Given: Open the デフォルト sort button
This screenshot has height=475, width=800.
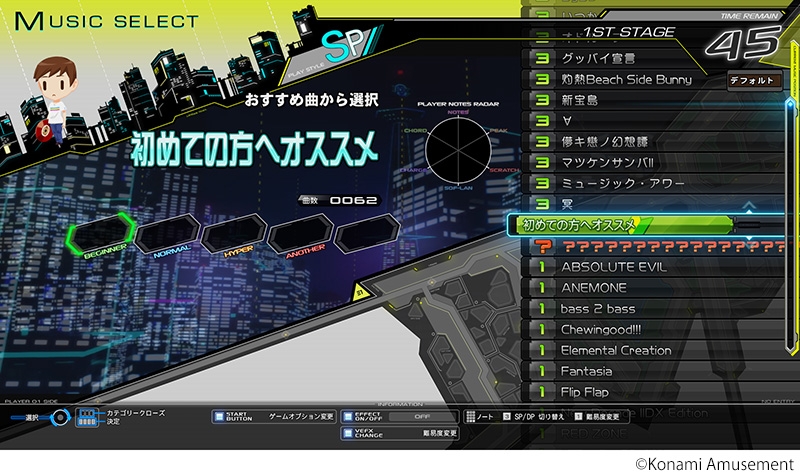Looking at the screenshot, I should pos(755,81).
